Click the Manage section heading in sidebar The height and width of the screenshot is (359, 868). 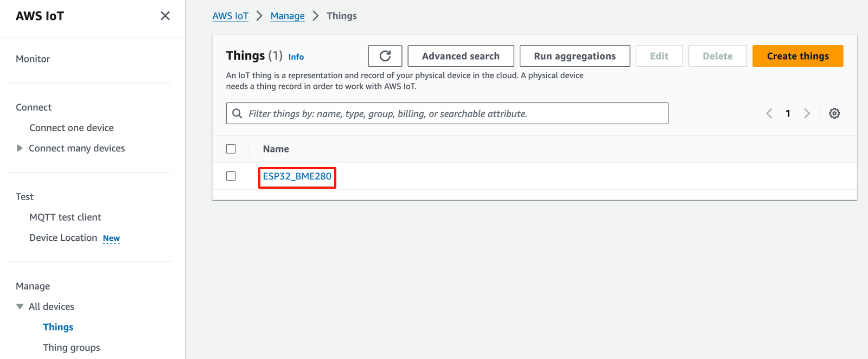(x=33, y=286)
